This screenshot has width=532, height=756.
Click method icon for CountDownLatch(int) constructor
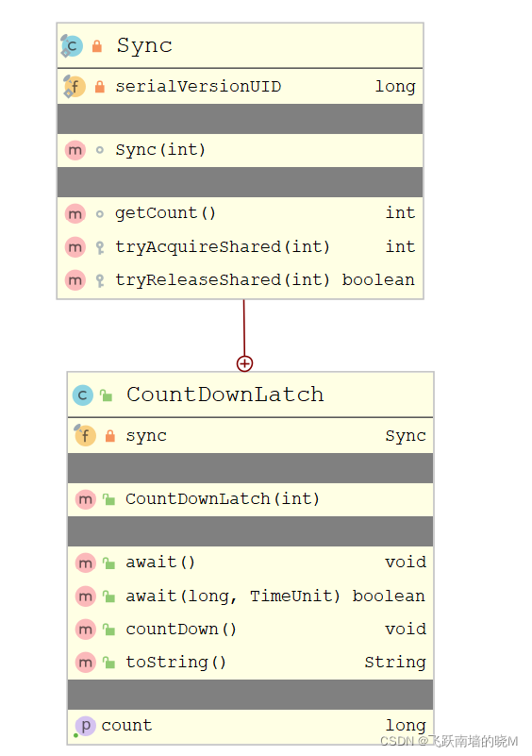point(86,499)
